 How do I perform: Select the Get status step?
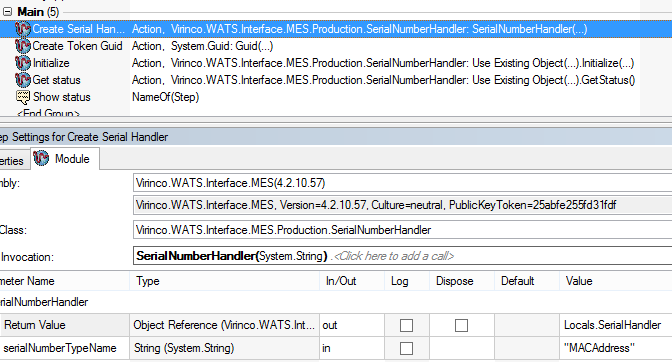tap(56, 80)
